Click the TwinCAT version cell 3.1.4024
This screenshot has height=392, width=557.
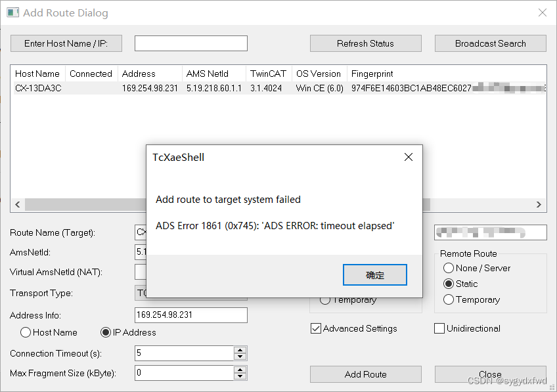click(x=266, y=88)
